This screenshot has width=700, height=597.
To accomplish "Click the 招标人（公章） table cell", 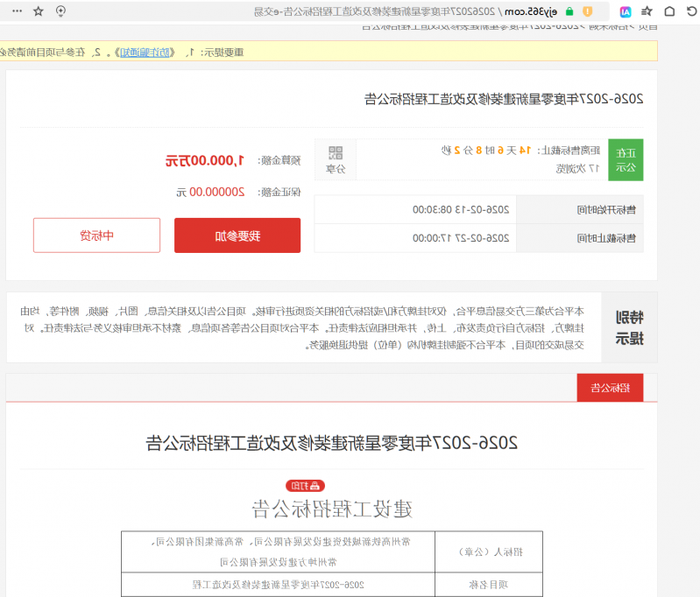I will point(489,552).
